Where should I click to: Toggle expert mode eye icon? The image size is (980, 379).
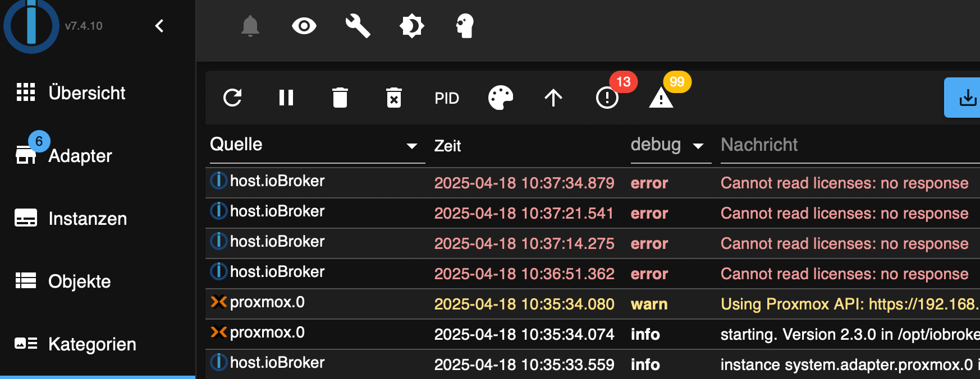tap(304, 26)
